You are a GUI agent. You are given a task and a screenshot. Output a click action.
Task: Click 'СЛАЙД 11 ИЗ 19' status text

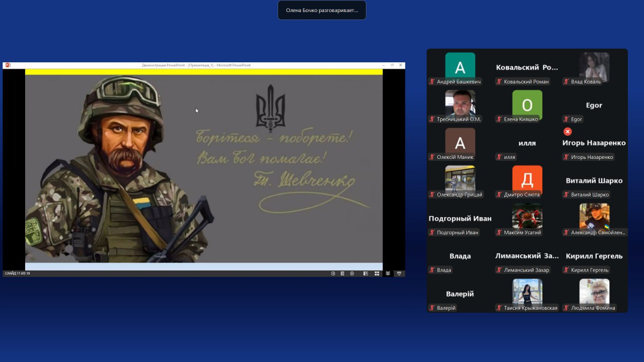click(18, 274)
